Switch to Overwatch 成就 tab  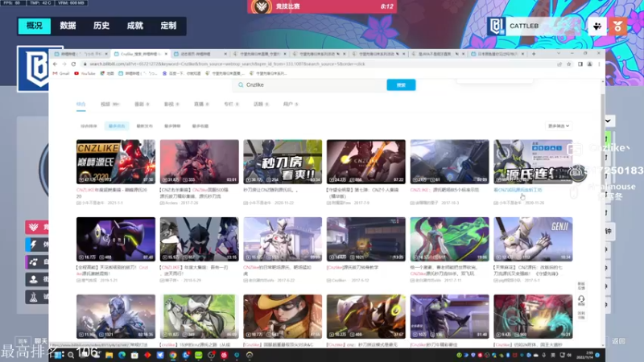134,26
